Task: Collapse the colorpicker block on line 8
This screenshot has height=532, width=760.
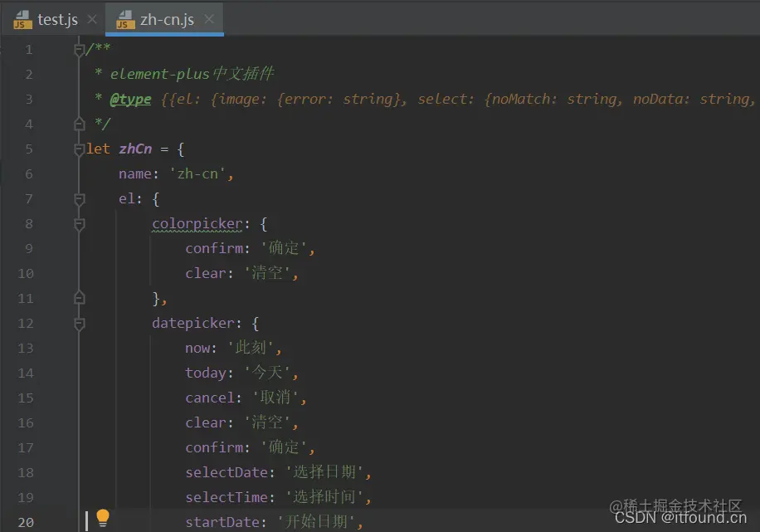Action: [x=80, y=224]
